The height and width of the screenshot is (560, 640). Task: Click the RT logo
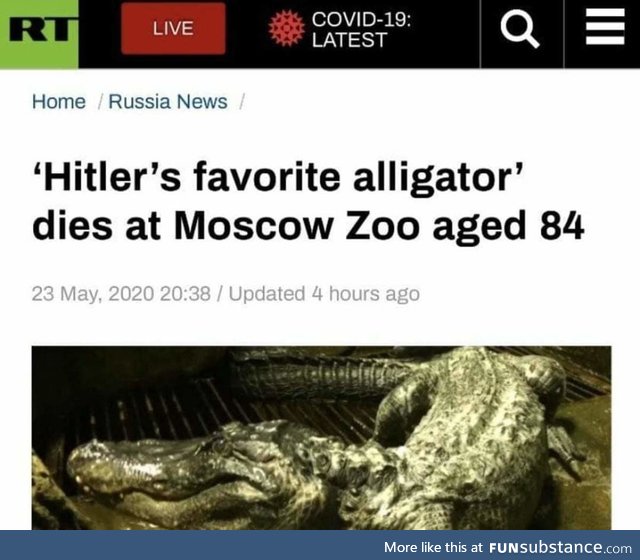(x=39, y=33)
